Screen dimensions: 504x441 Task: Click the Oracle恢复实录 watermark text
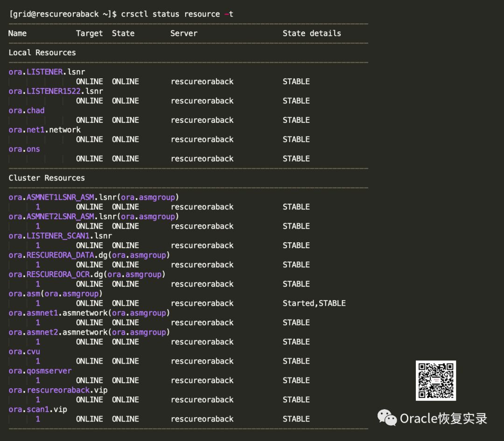coord(443,418)
